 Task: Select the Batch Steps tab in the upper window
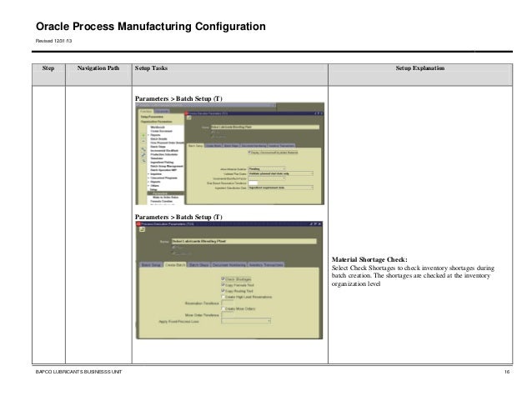point(231,146)
